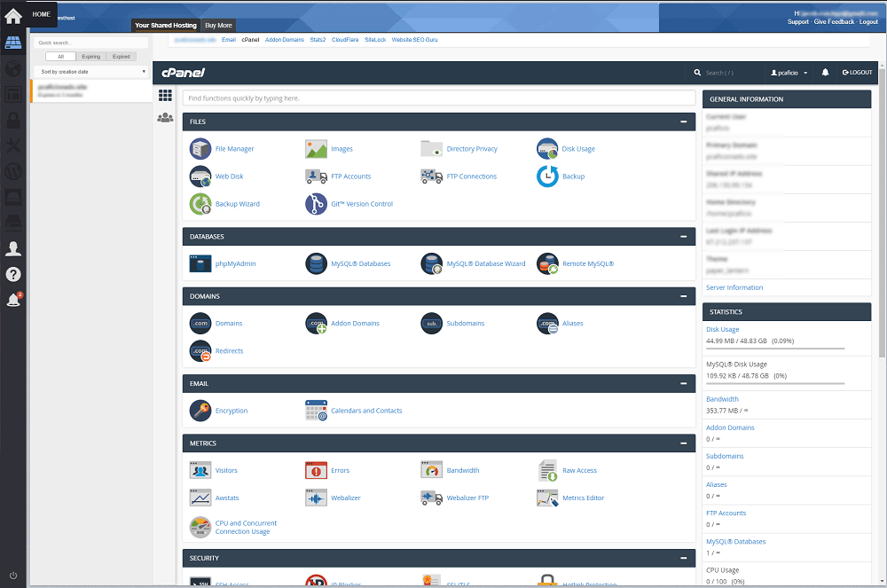The height and width of the screenshot is (588, 887).
Task: Click the Webalizer FTP icon
Action: tap(432, 498)
